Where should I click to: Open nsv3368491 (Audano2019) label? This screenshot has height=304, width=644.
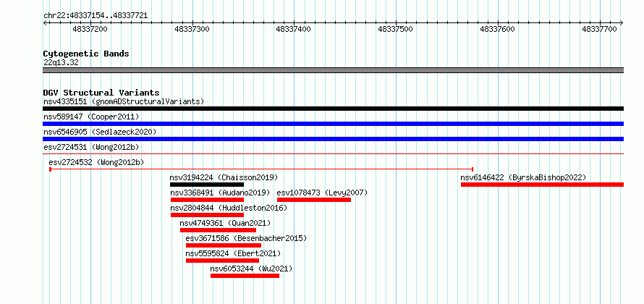pyautogui.click(x=221, y=193)
